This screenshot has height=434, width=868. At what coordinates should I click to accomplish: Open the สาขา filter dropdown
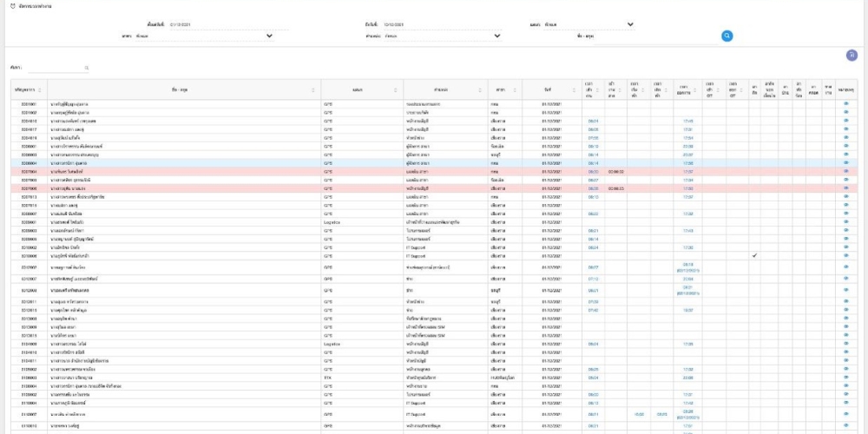pos(269,36)
